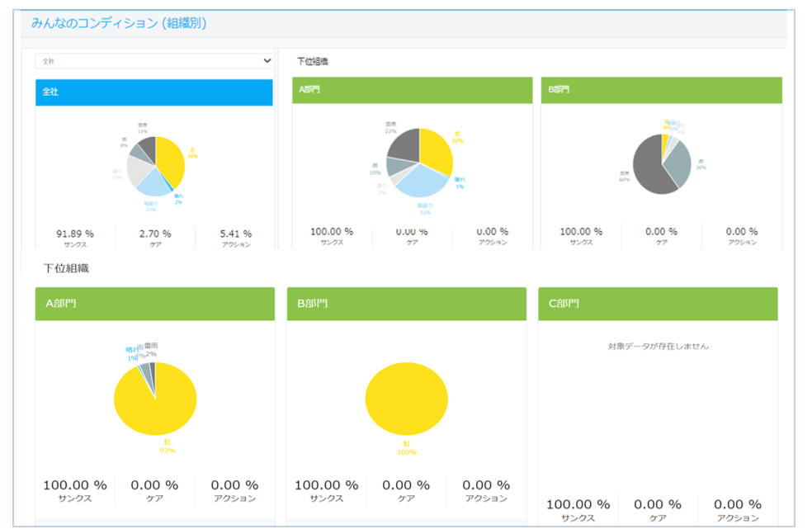
Task: Open A部門 header above the 93% pie
Action: (155, 304)
